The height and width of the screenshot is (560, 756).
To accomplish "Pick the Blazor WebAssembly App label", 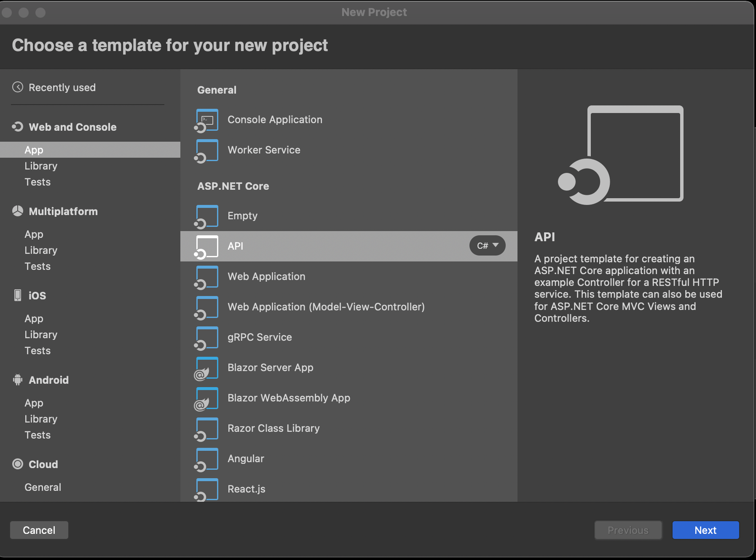I will [x=289, y=398].
